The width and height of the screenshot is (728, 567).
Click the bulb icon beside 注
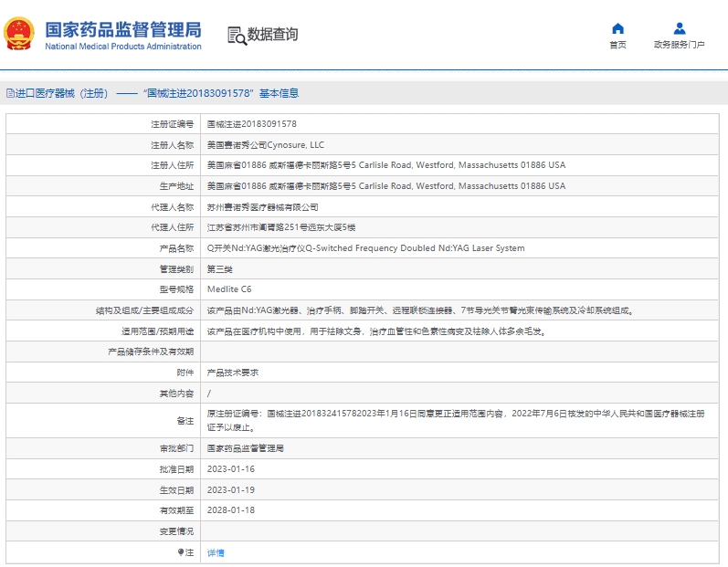coord(181,552)
